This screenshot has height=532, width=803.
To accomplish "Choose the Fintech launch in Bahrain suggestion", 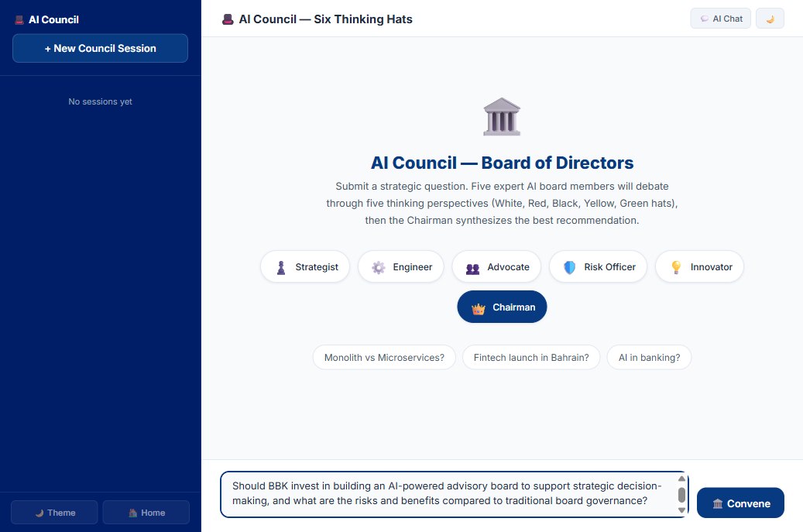I will click(x=531, y=358).
